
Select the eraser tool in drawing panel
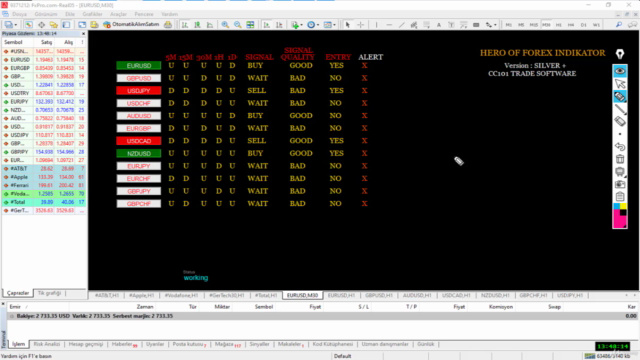(620, 121)
